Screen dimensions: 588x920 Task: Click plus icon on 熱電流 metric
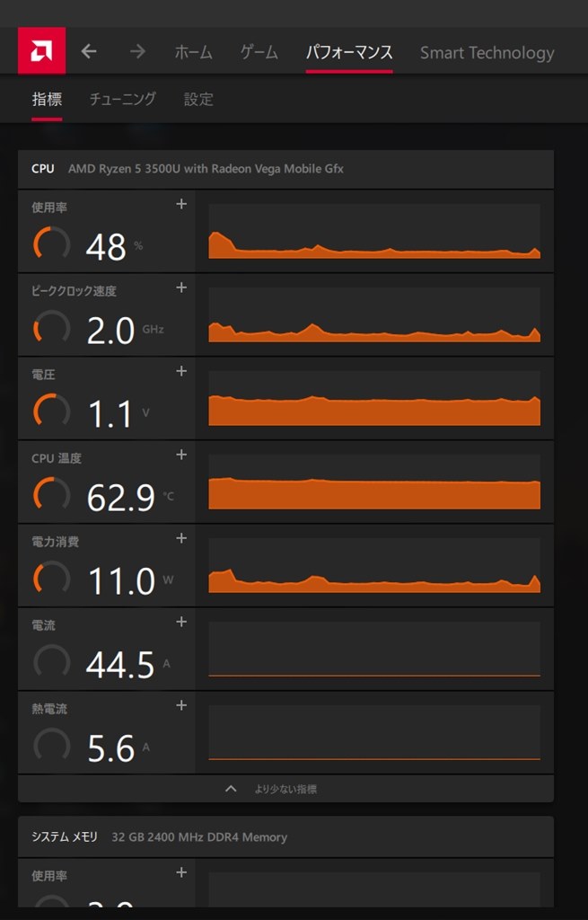(181, 705)
